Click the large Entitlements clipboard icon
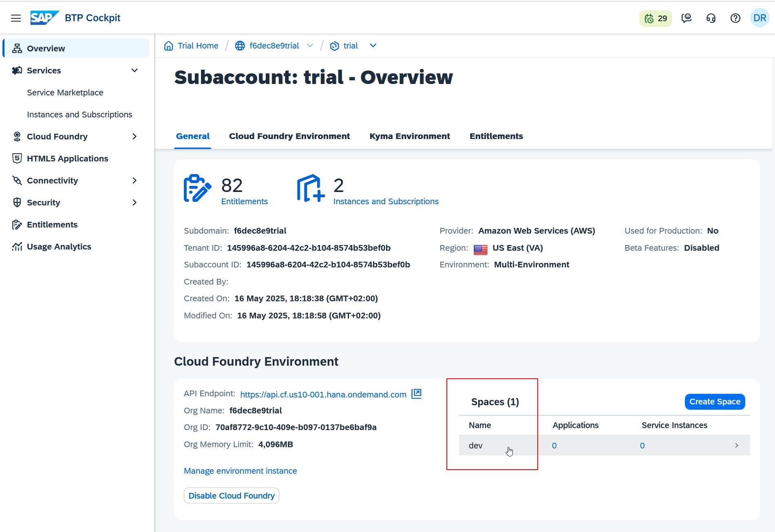 point(197,188)
